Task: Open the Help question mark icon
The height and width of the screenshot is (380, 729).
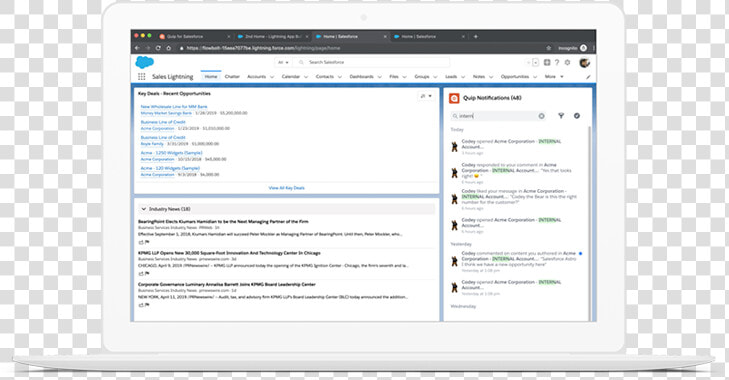Action: 557,62
